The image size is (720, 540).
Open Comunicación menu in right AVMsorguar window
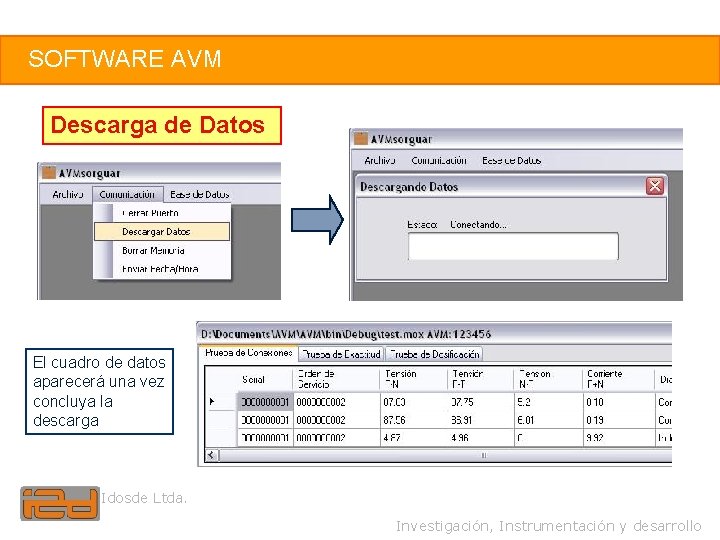click(x=439, y=160)
